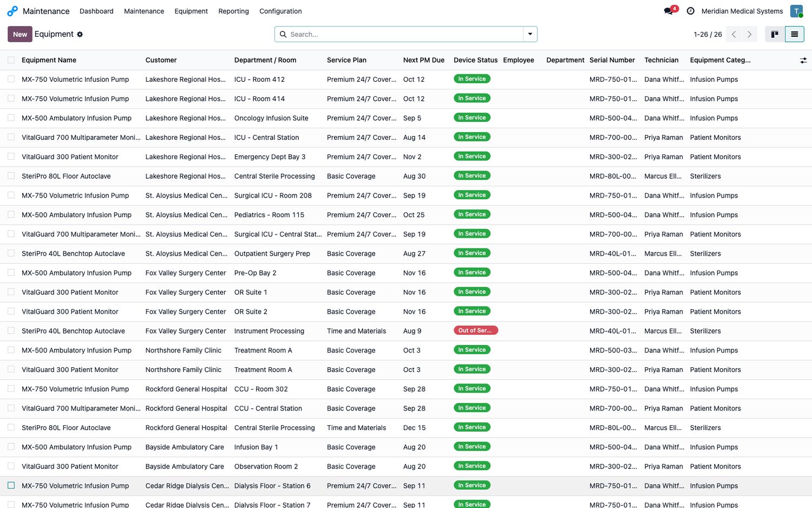Sort by Serial Number column header
This screenshot has width=812, height=508.
(x=612, y=60)
